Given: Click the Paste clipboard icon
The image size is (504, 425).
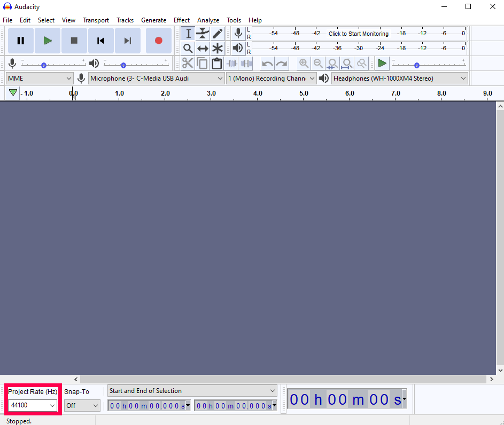Looking at the screenshot, I should pos(217,63).
